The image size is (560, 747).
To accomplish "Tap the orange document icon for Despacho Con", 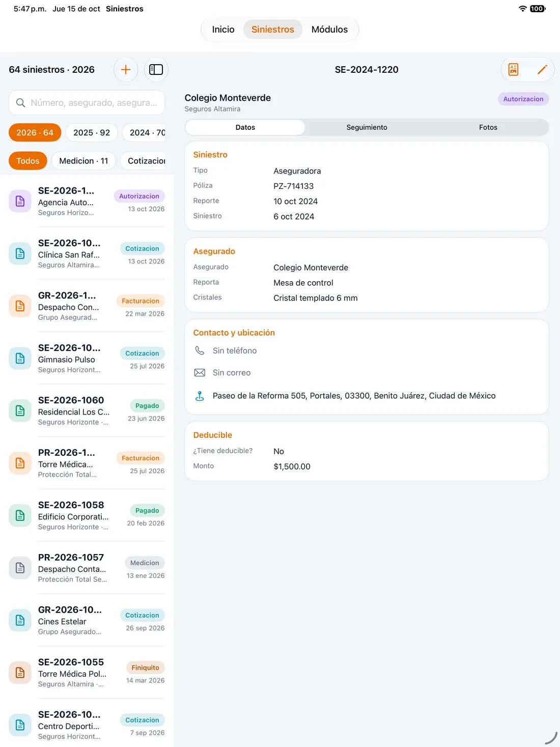I will (x=20, y=306).
